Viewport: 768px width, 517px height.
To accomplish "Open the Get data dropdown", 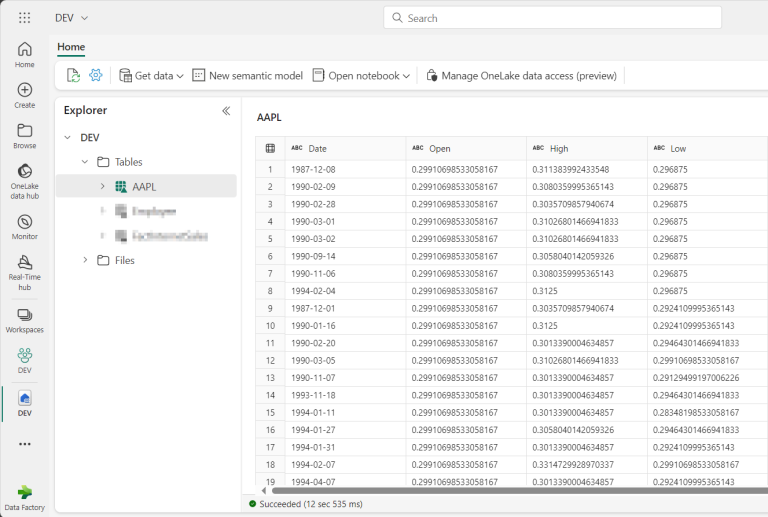I will tap(151, 75).
